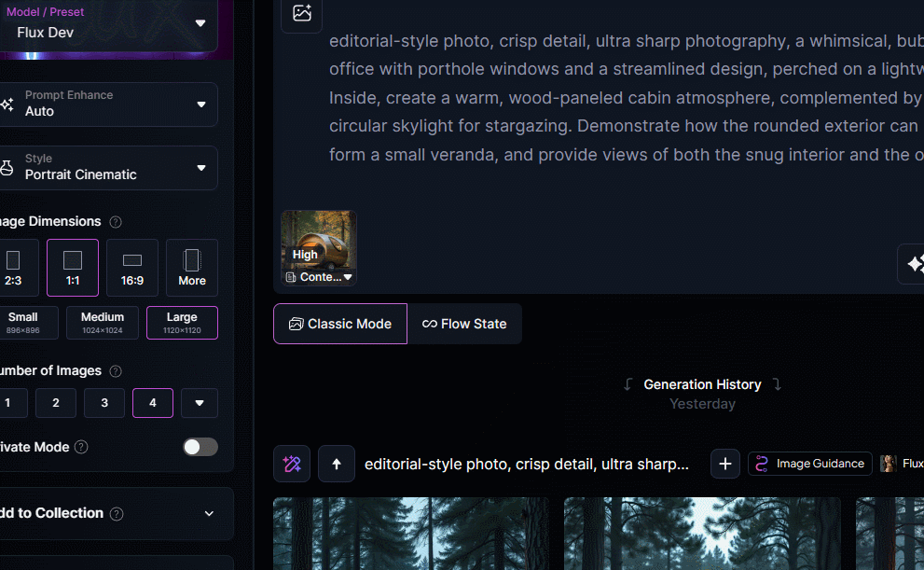Open the first generated forest image
Viewport: 924px width, 570px height.
(411, 534)
